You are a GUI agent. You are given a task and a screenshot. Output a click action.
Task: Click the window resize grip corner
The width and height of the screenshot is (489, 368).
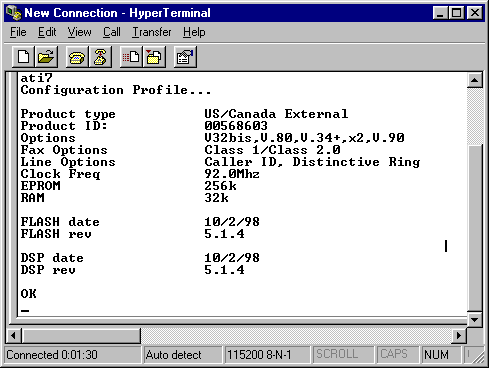[x=478, y=357]
